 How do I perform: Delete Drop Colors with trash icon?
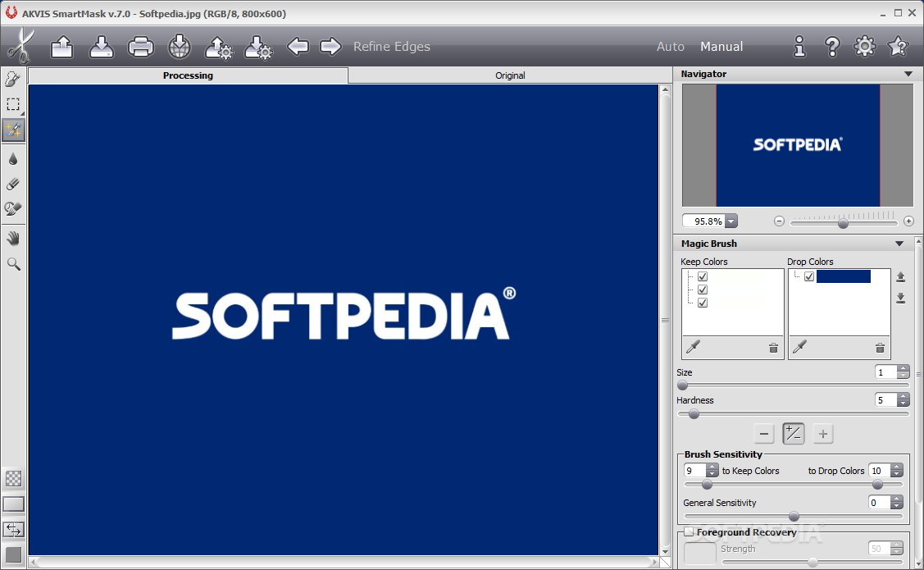point(880,348)
